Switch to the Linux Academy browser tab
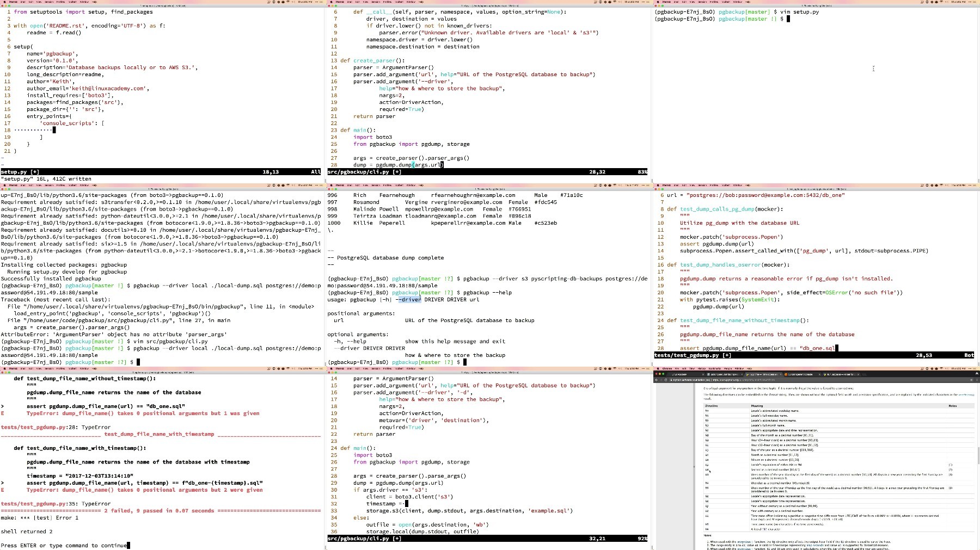980x550 pixels. click(x=686, y=374)
